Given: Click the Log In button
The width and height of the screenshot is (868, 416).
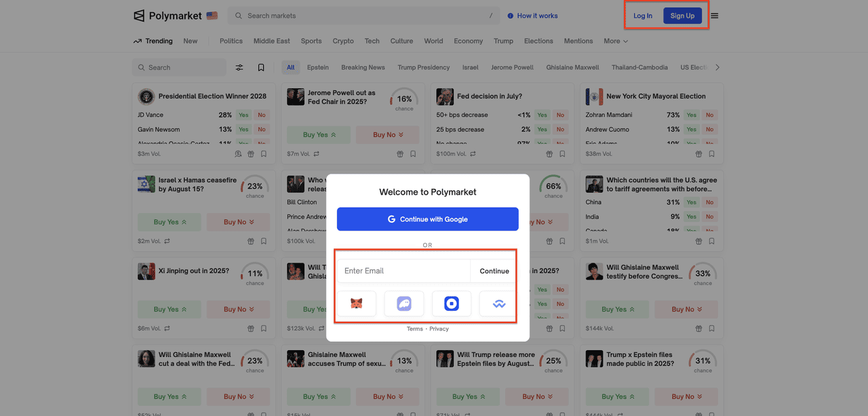Looking at the screenshot, I should click(643, 16).
